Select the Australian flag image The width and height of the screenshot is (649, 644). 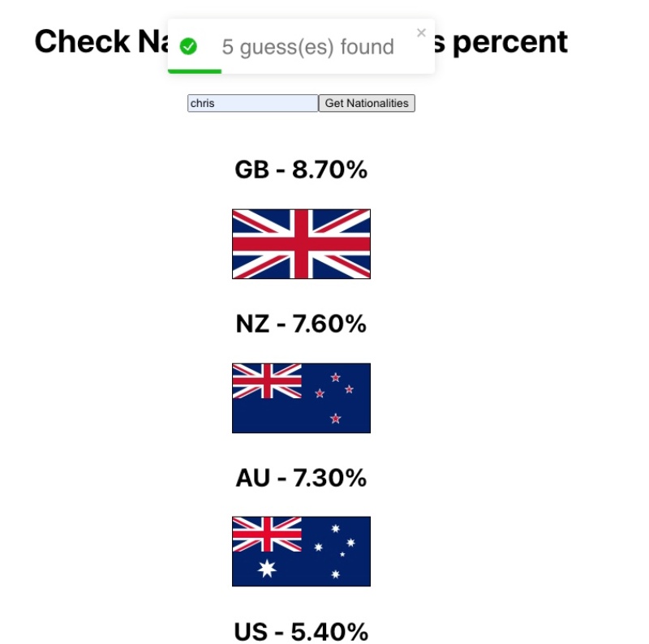point(301,552)
